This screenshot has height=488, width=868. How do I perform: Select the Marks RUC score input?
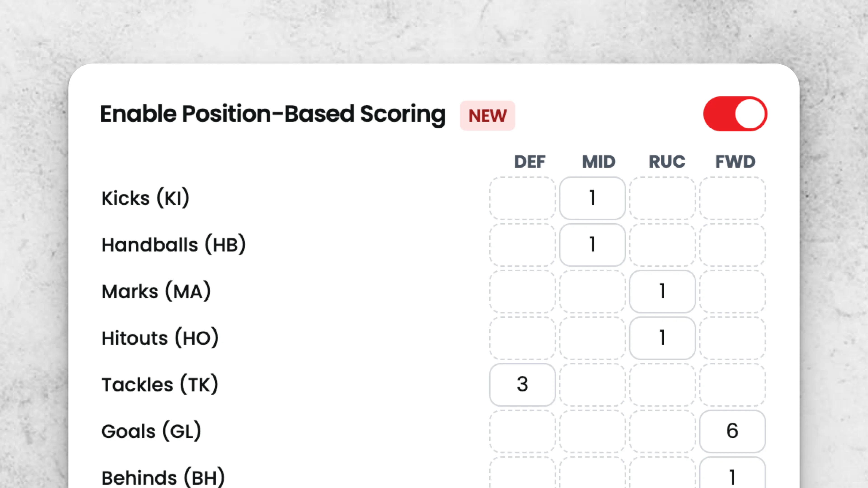pyautogui.click(x=662, y=291)
